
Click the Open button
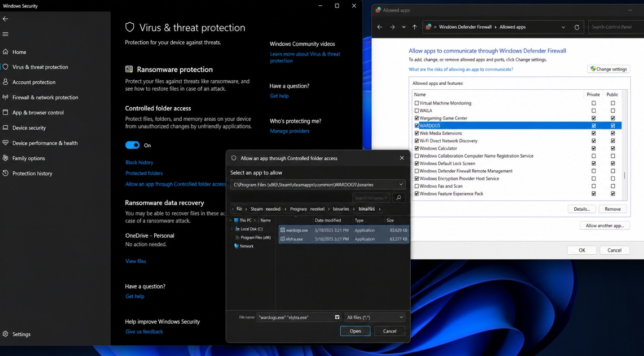point(355,331)
